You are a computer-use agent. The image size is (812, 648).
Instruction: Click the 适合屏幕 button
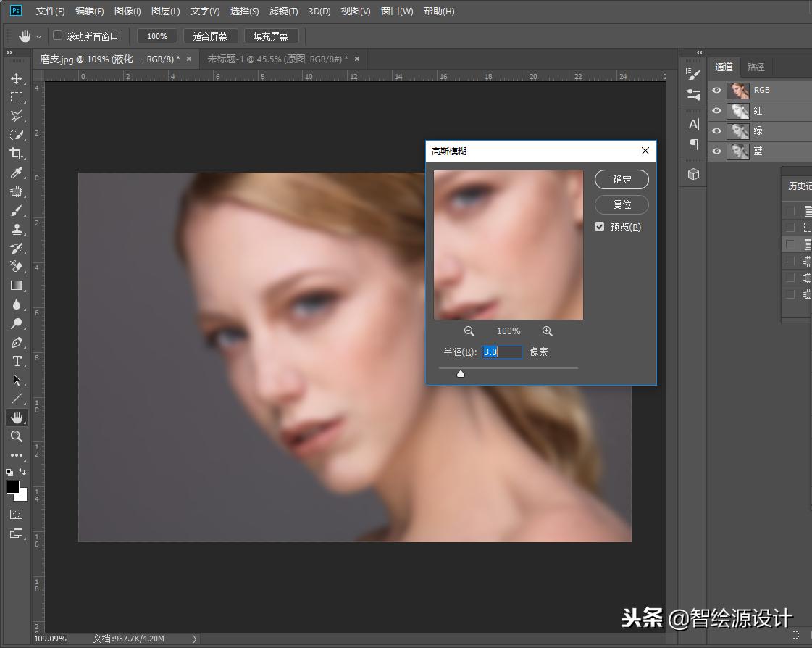click(x=210, y=36)
